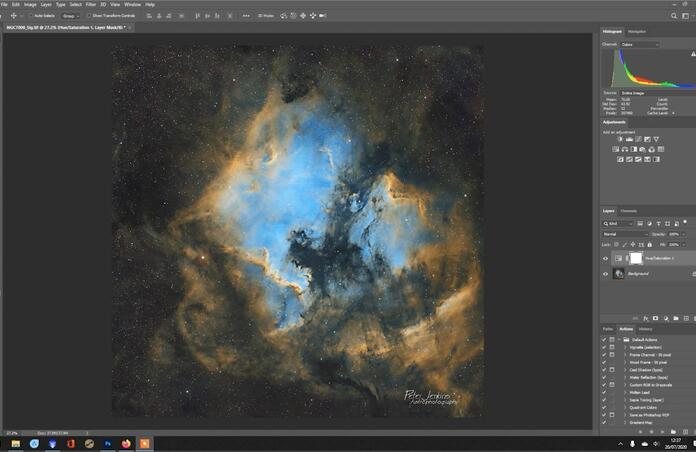This screenshot has height=452, width=696.
Task: Add a Photo Filter adjustment
Action: 643,149
